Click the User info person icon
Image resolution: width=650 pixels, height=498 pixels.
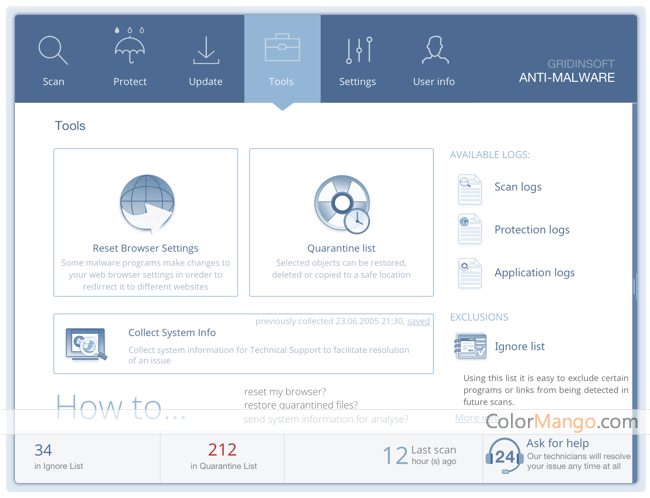tap(433, 50)
